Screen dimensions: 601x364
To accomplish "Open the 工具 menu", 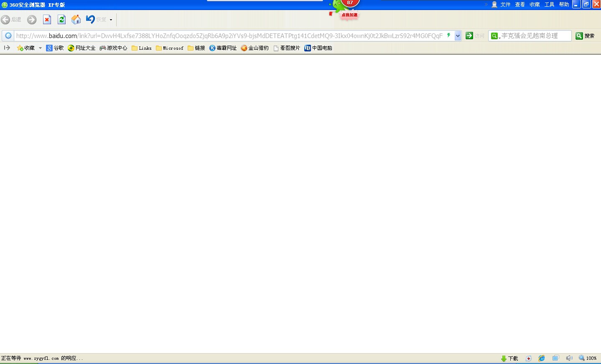I will coord(549,5).
